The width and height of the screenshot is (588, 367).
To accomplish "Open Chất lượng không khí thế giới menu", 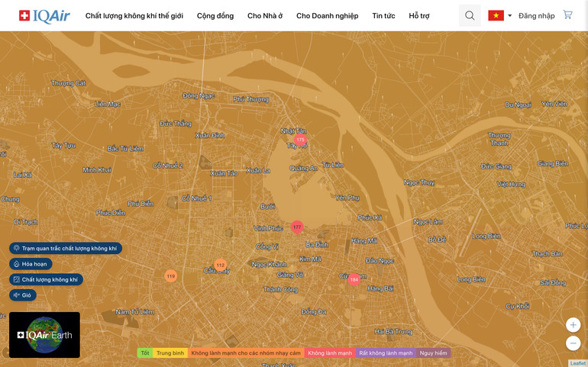I will [134, 15].
